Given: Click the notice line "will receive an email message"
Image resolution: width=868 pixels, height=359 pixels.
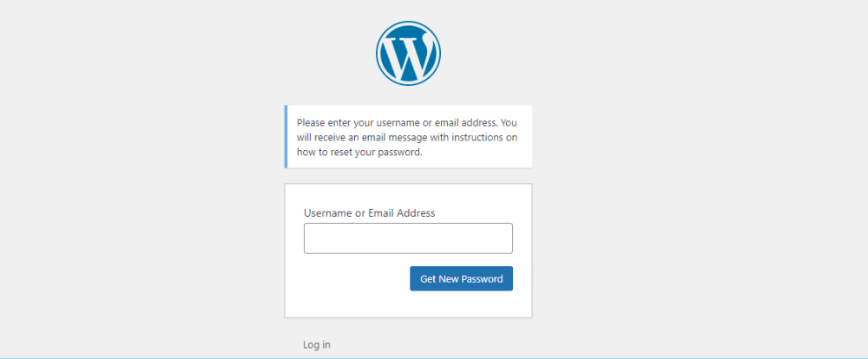Looking at the screenshot, I should point(373,137).
